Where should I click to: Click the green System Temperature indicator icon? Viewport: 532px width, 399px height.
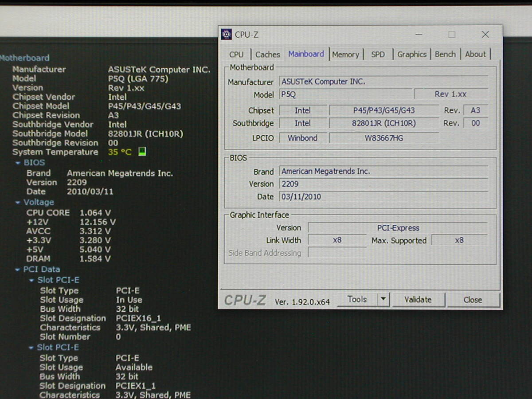point(142,152)
